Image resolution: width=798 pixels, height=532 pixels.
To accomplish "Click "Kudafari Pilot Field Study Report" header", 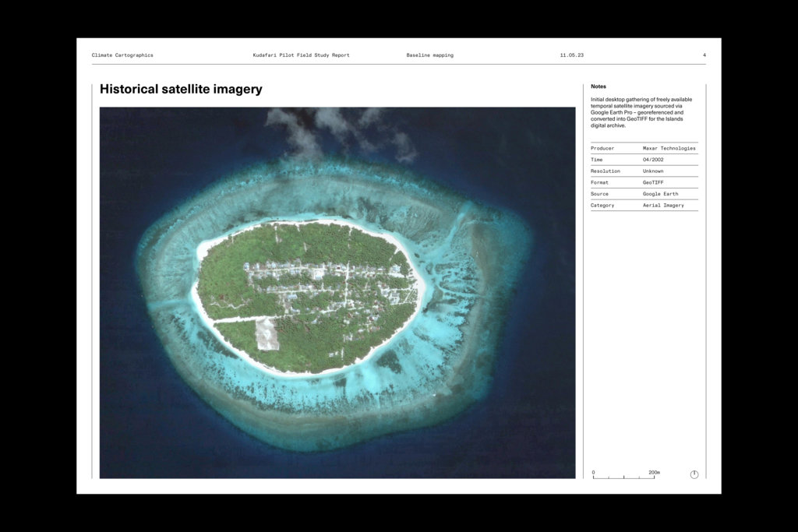I will click(x=301, y=55).
